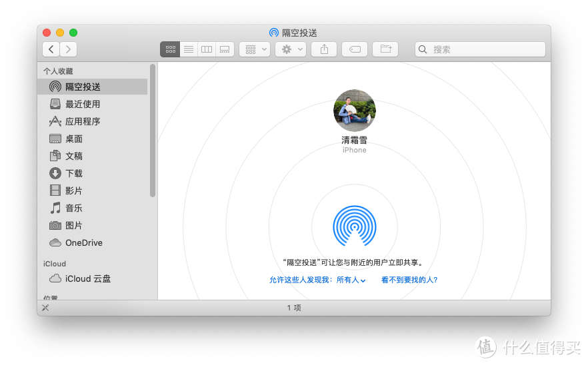Click the 搜索 search field
The width and height of the screenshot is (588, 365).
click(x=480, y=49)
